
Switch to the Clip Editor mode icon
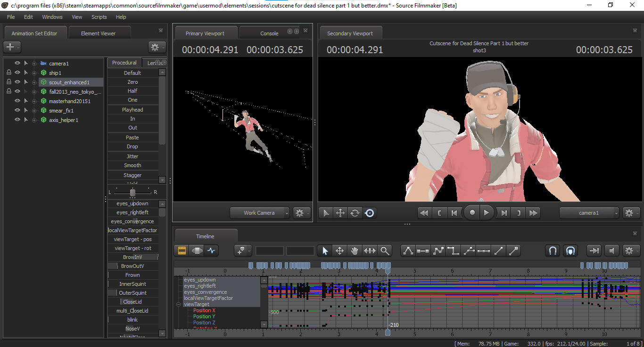click(x=182, y=250)
